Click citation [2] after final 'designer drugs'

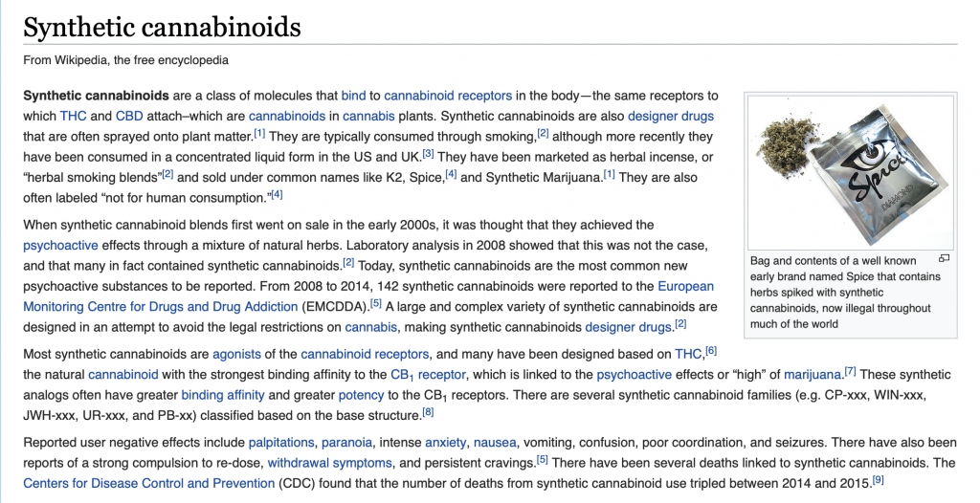pyautogui.click(x=680, y=324)
